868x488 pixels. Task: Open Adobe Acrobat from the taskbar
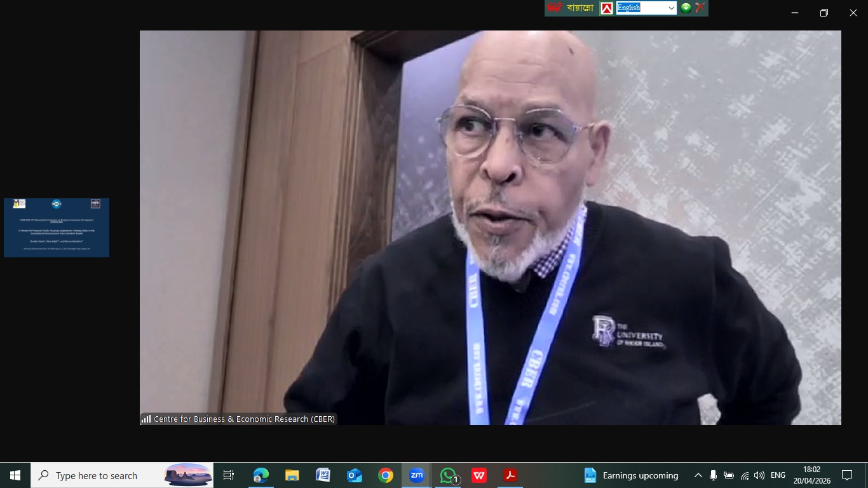[x=510, y=475]
